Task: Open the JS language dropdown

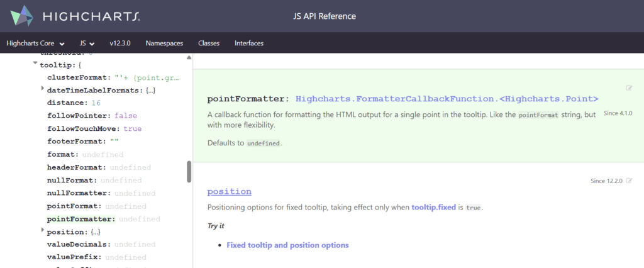Action: tap(87, 43)
